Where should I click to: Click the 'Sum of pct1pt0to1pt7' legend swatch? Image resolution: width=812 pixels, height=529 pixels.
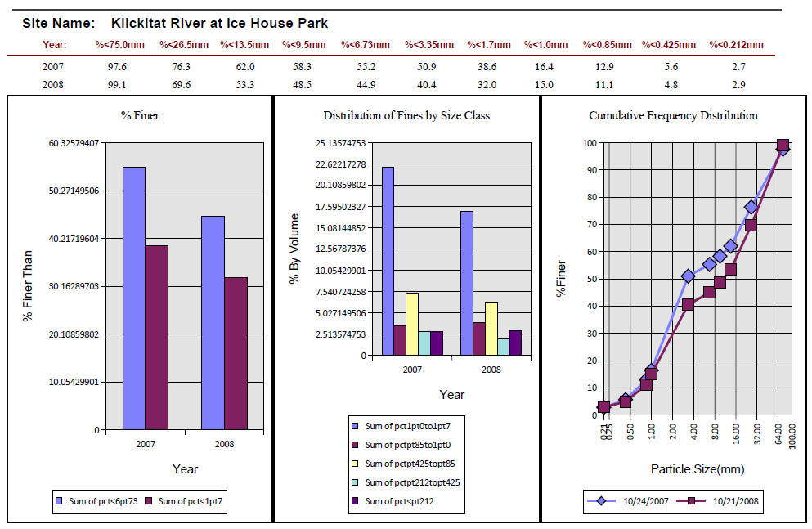point(355,425)
